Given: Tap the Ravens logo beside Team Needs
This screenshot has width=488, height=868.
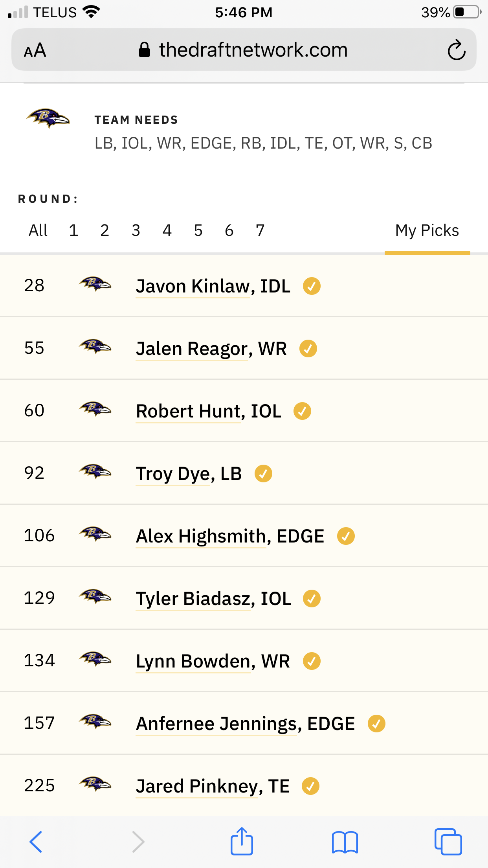Looking at the screenshot, I should click(48, 118).
